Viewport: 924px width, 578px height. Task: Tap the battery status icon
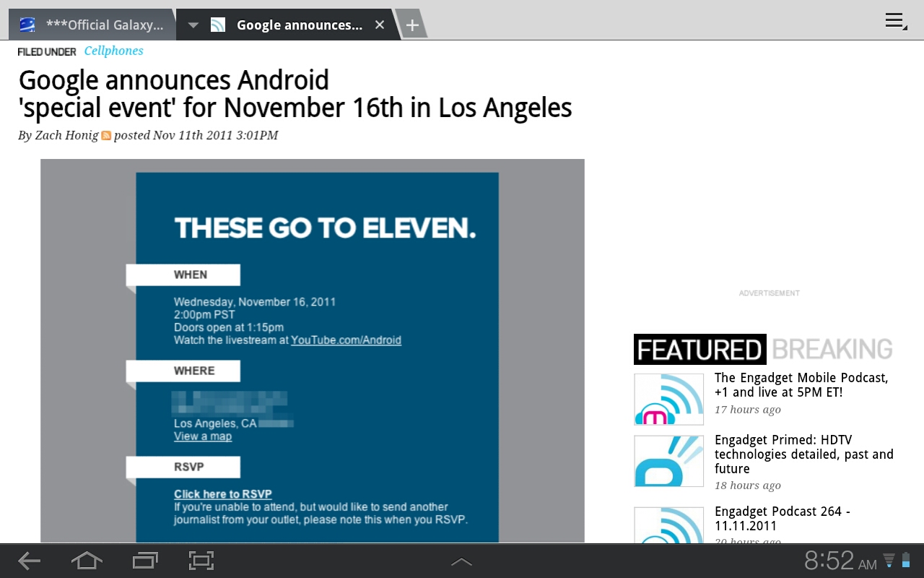pos(906,561)
